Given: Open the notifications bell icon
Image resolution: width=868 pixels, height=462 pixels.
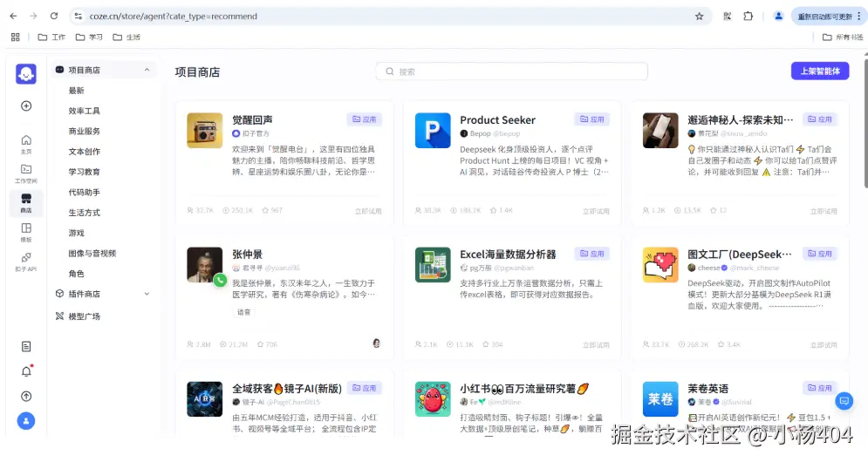Looking at the screenshot, I should [26, 371].
